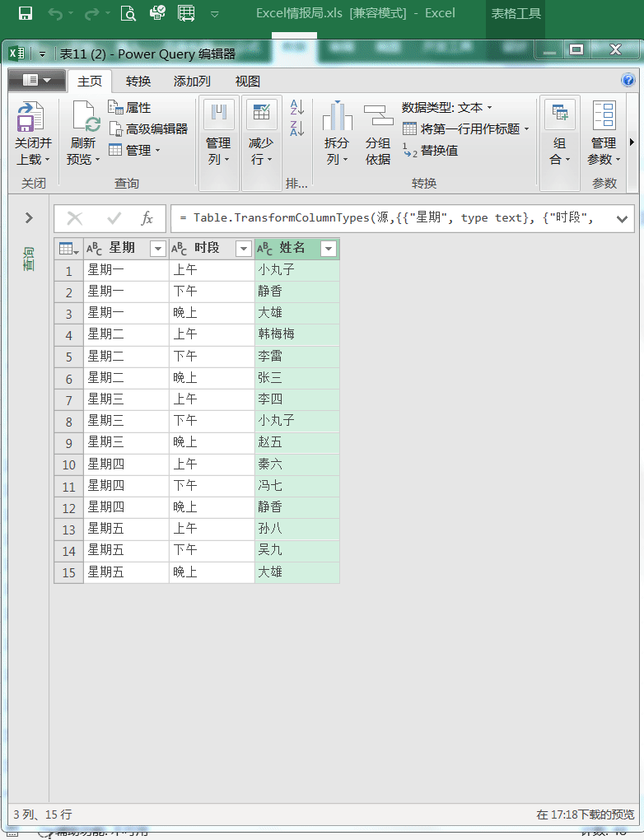Image resolution: width=644 pixels, height=840 pixels.
Task: Open Data Type (数据类型: 文本) dropdown
Action: (x=446, y=108)
